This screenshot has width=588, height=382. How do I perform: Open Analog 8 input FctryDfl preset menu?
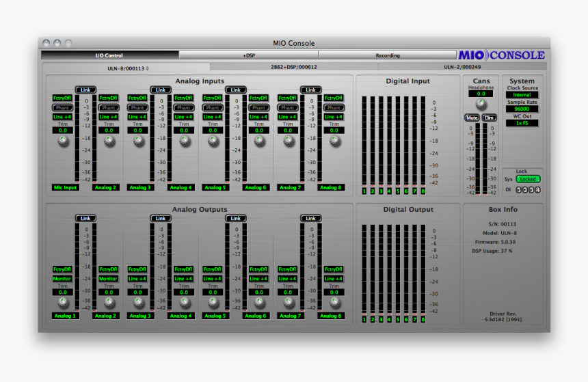pos(334,98)
